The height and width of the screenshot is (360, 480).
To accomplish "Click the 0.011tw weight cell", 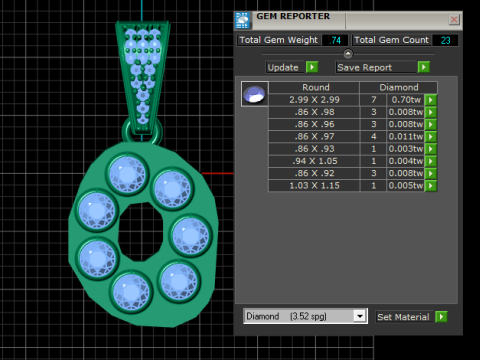I will click(406, 136).
